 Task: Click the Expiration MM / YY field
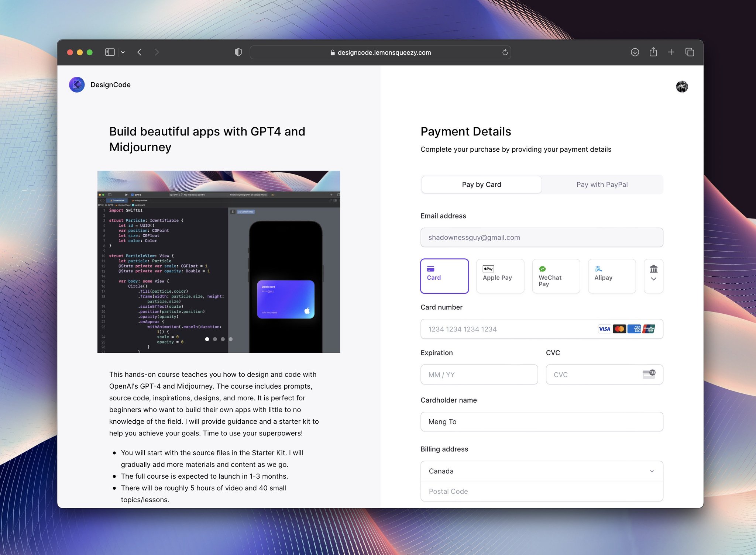479,375
